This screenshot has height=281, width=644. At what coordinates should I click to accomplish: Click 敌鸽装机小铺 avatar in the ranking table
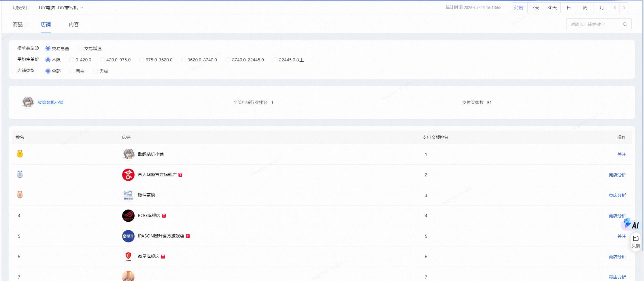128,154
